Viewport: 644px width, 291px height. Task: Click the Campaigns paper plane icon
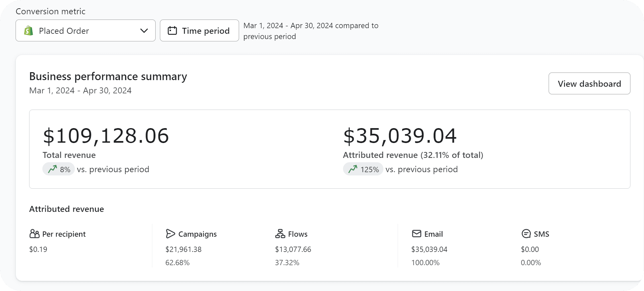[170, 234]
